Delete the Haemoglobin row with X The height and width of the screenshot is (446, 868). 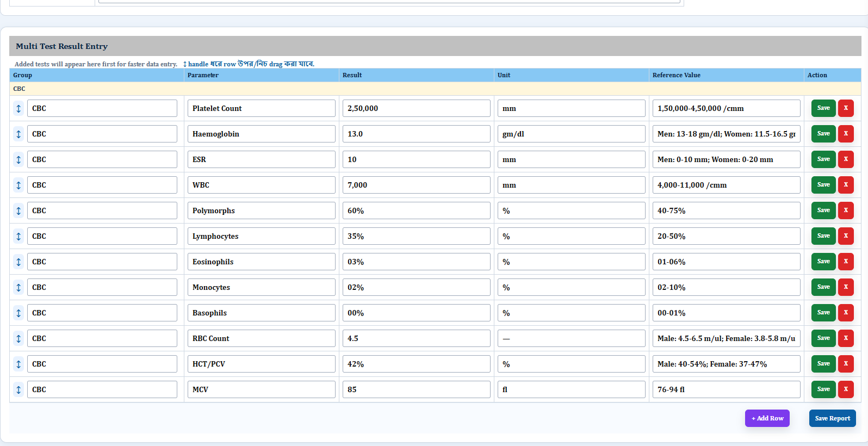point(846,134)
